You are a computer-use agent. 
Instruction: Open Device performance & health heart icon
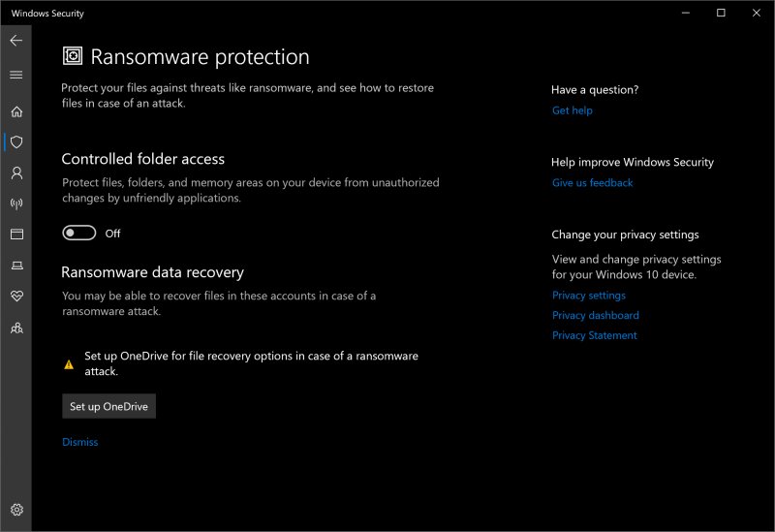(16, 296)
